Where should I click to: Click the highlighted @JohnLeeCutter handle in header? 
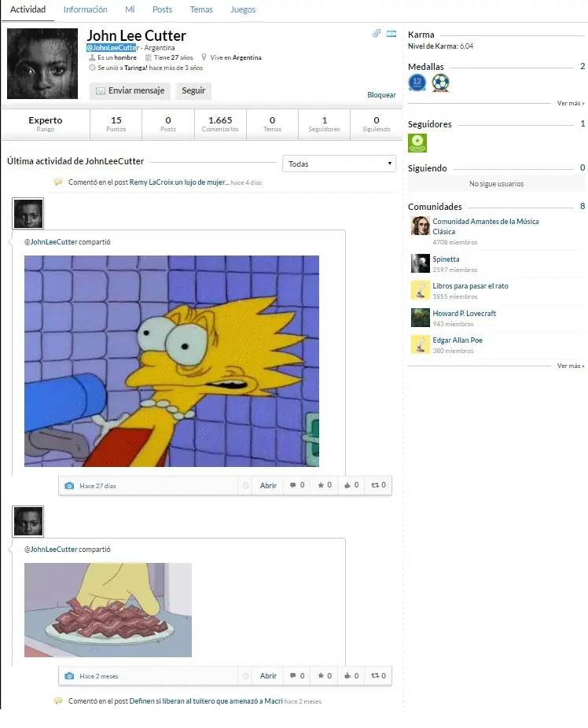tap(112, 47)
